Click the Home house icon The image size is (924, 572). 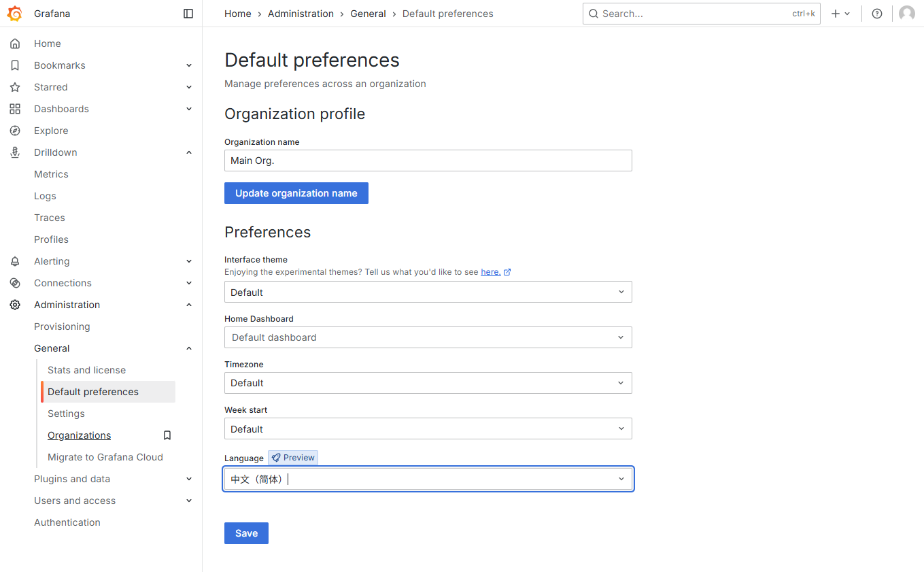pos(15,44)
